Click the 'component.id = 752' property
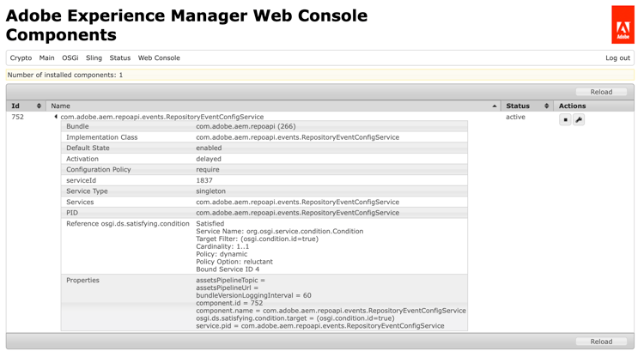644x357 pixels. pos(229,303)
